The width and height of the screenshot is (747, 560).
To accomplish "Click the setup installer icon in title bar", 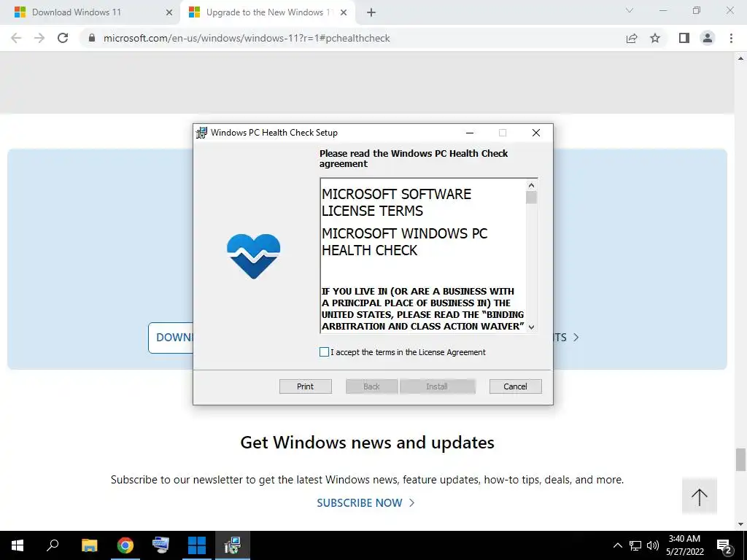I will 201,133.
